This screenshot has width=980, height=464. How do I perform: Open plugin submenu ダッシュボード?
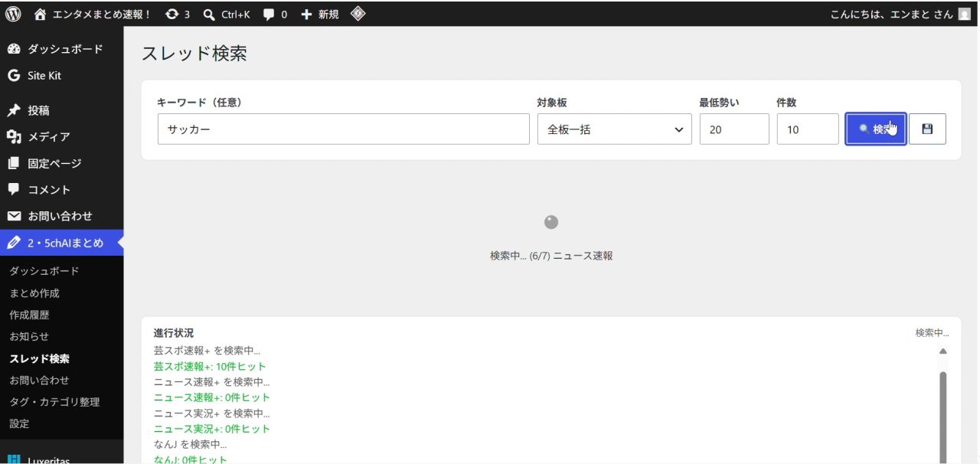(x=44, y=271)
